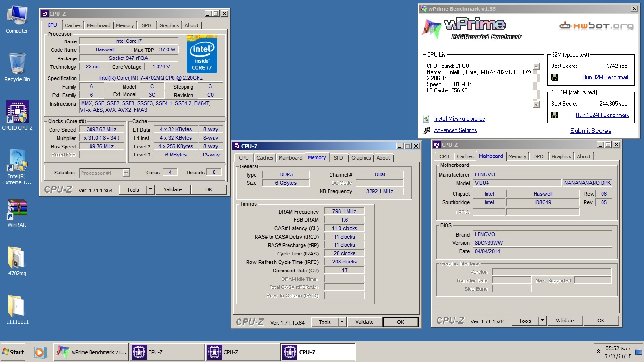The height and width of the screenshot is (362, 644).
Task: Open the SPD tab in CPU window
Action: 147,25
